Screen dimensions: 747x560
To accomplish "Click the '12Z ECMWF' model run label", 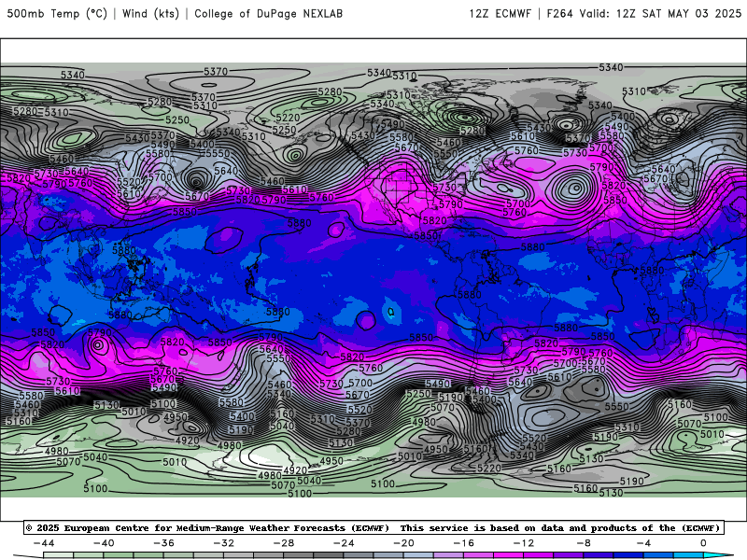I will pyautogui.click(x=500, y=14).
